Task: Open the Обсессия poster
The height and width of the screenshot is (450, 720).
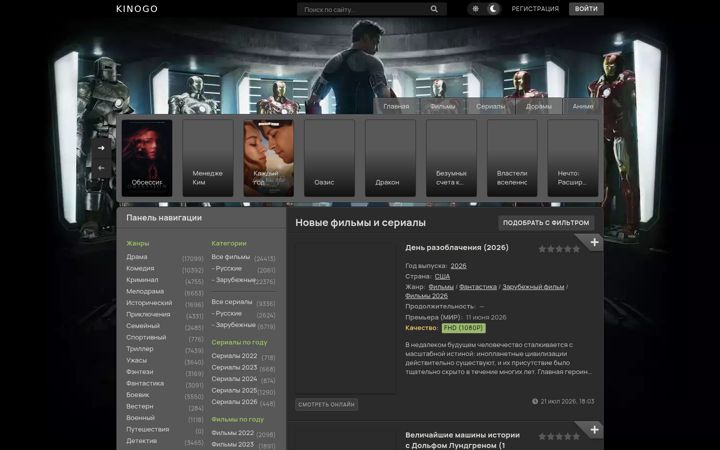Action: (x=147, y=158)
